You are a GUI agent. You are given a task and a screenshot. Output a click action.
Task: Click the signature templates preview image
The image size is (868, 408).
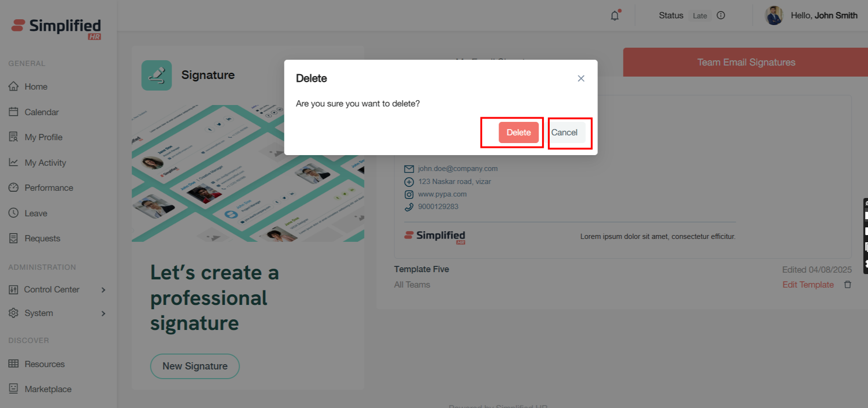248,173
